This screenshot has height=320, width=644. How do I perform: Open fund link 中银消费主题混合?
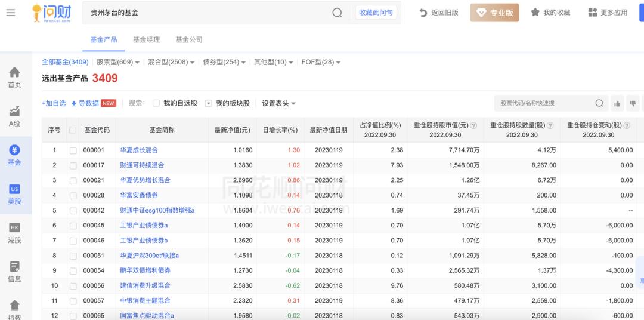145,301
